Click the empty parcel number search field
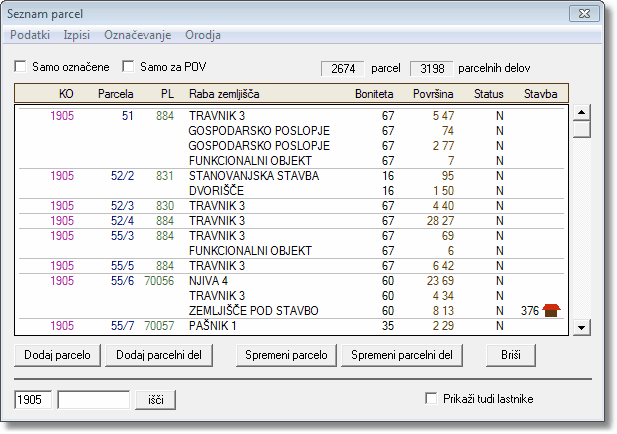 click(x=93, y=400)
